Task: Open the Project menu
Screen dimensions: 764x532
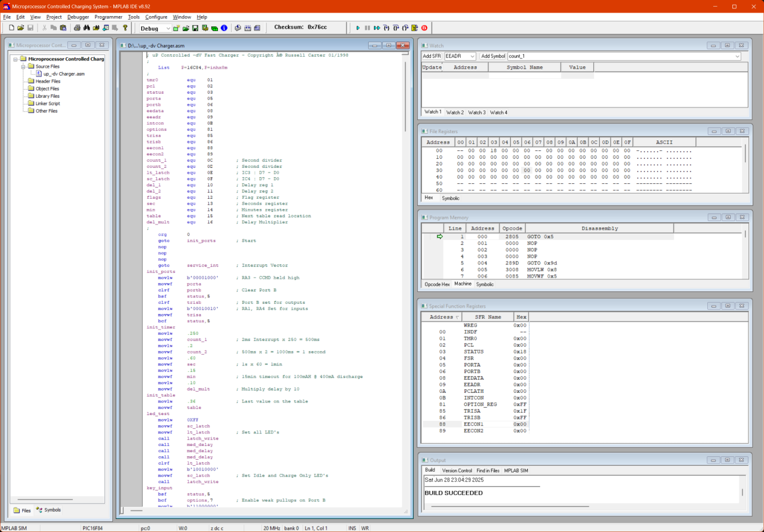Action: (x=54, y=17)
